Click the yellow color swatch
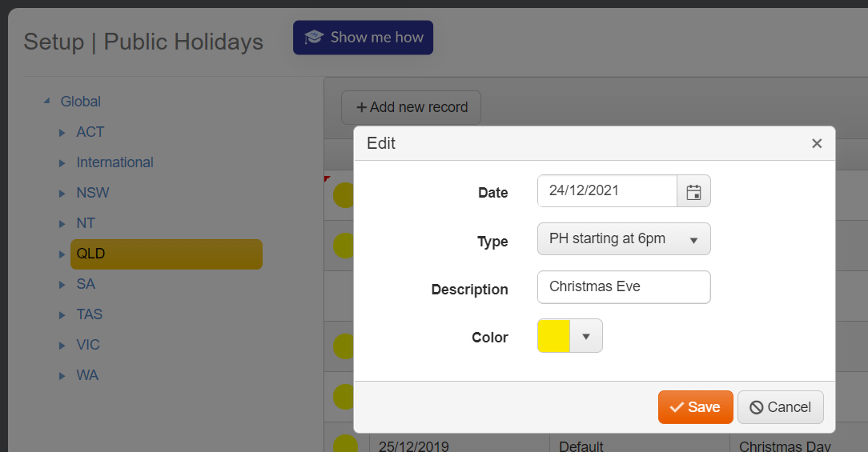 coord(553,336)
